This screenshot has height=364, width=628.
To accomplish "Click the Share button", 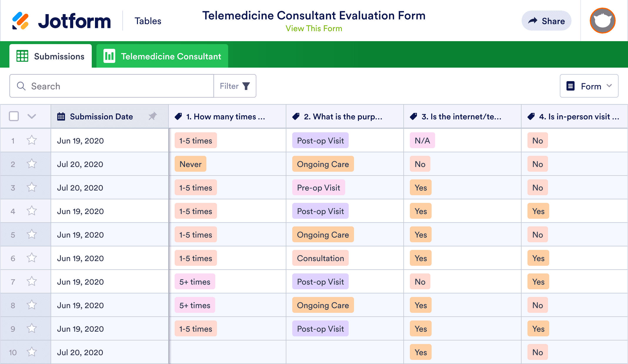I will 546,21.
